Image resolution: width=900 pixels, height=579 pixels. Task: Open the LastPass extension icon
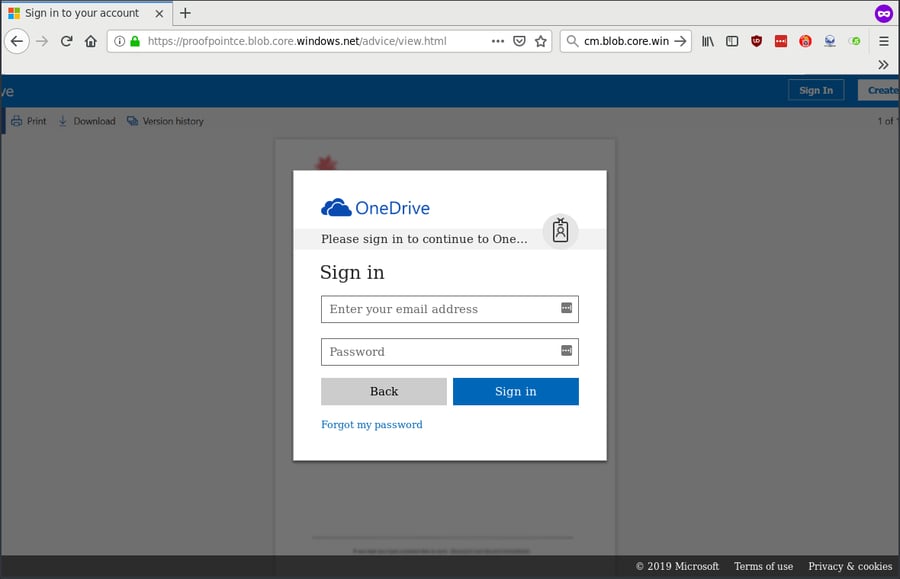[x=781, y=41]
